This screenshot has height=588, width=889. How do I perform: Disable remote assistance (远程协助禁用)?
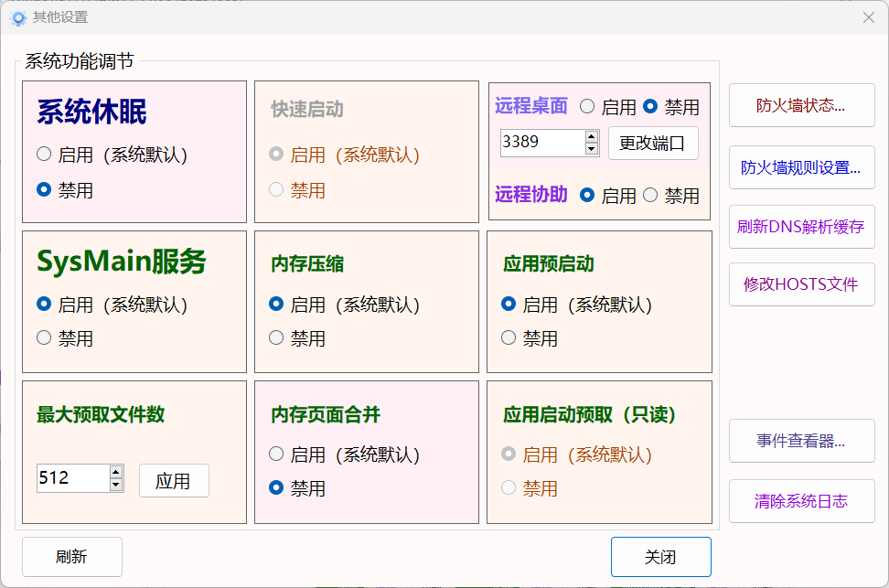(x=650, y=195)
